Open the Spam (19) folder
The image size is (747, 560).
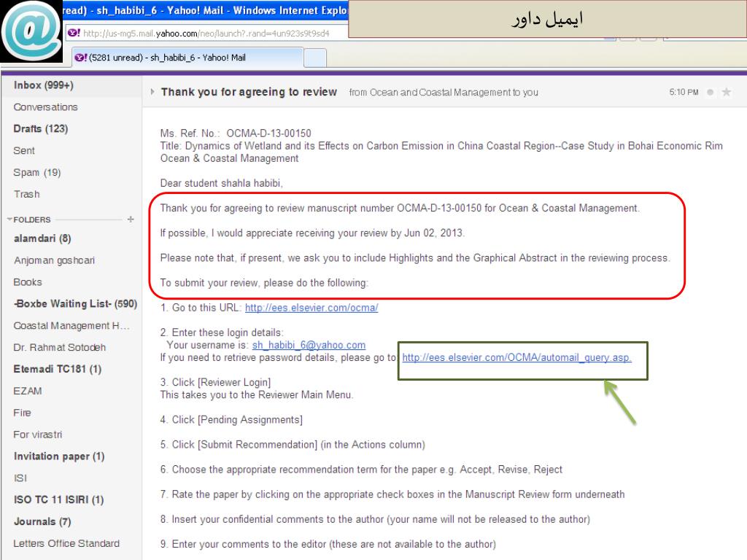(x=37, y=172)
